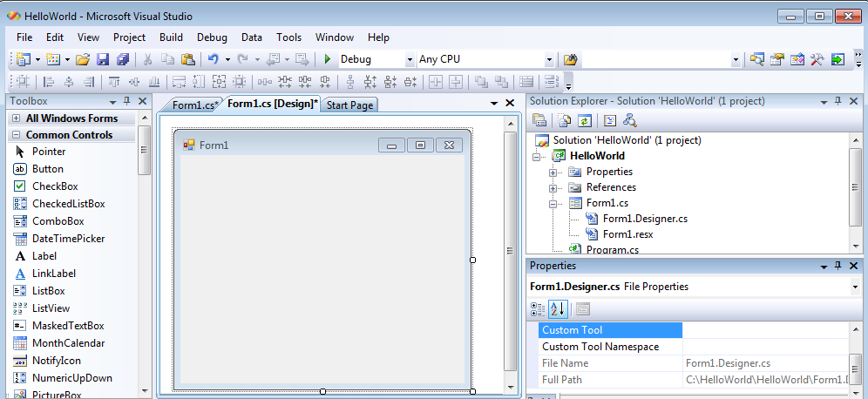This screenshot has width=868, height=399.
Task: Click the Start Page green arrow icon
Action: (x=838, y=59)
